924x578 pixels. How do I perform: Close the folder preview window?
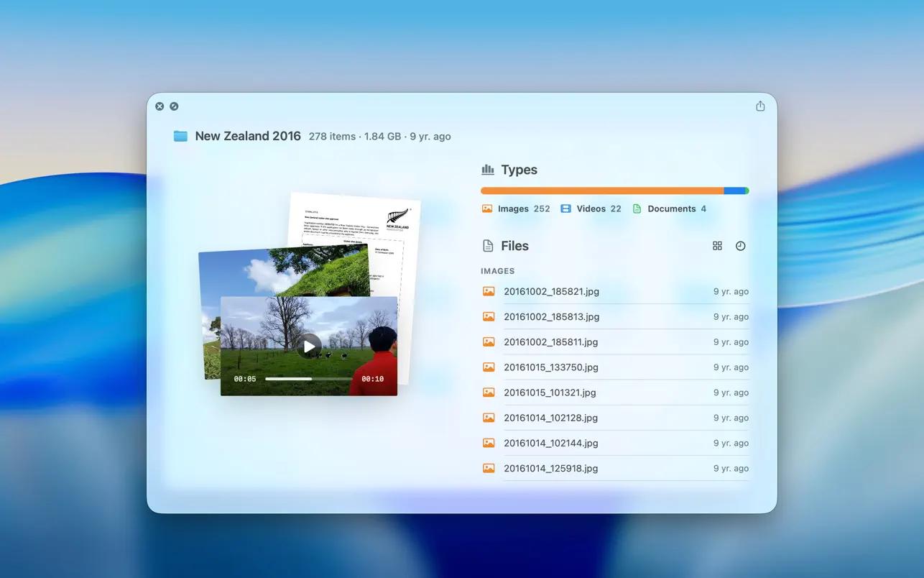pos(160,106)
